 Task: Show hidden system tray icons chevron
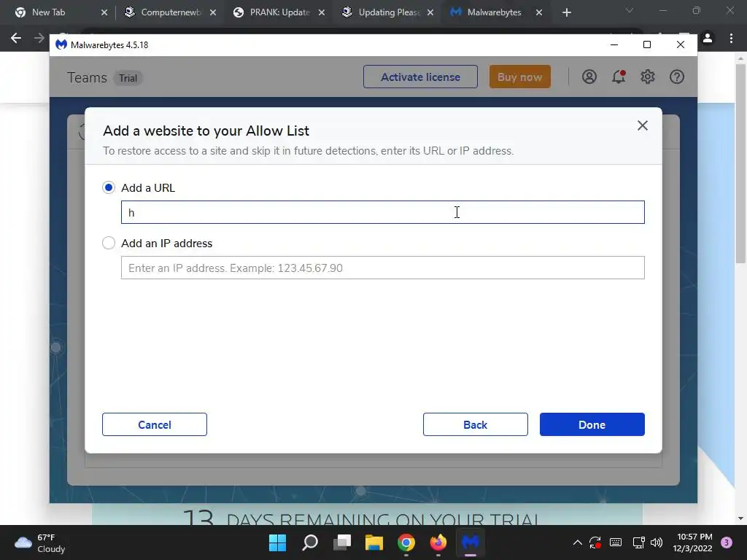point(578,542)
